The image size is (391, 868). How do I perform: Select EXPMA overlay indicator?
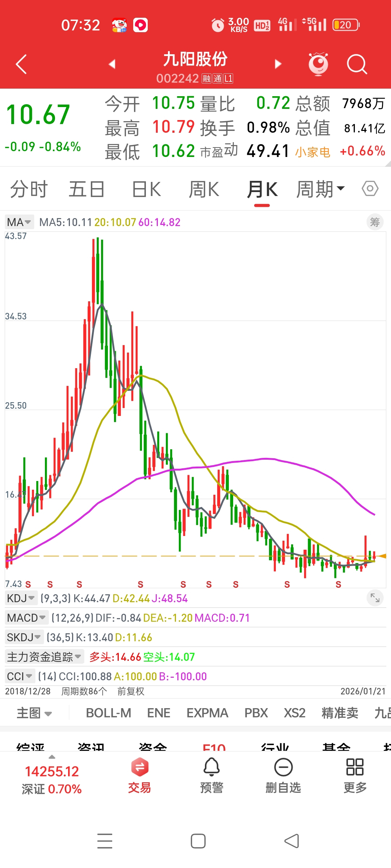[207, 713]
